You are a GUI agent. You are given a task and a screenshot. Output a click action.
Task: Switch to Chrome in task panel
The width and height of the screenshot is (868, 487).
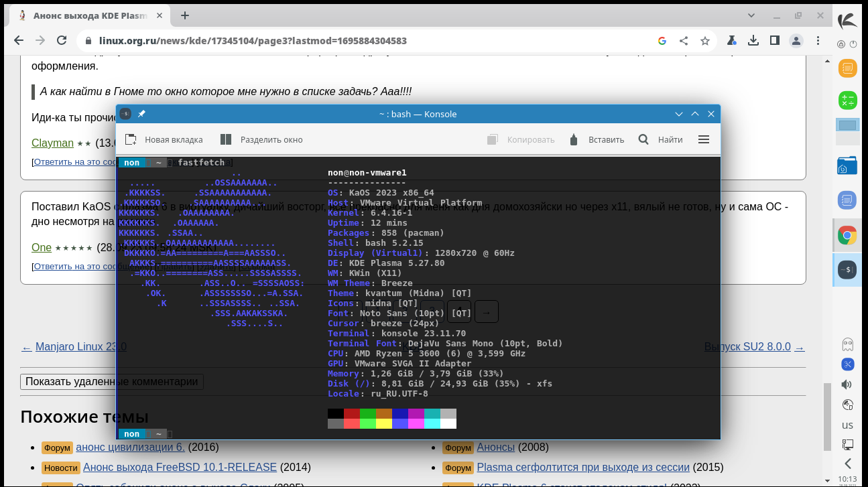click(848, 235)
